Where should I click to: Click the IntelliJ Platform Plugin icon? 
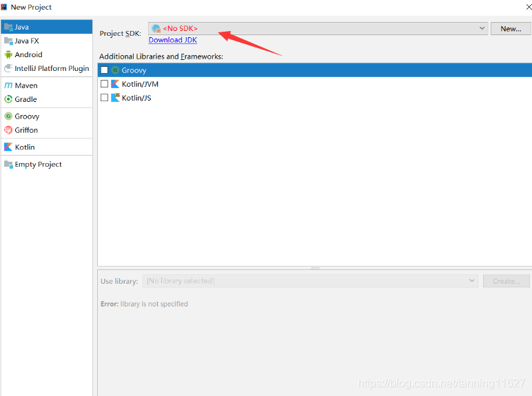coord(8,68)
